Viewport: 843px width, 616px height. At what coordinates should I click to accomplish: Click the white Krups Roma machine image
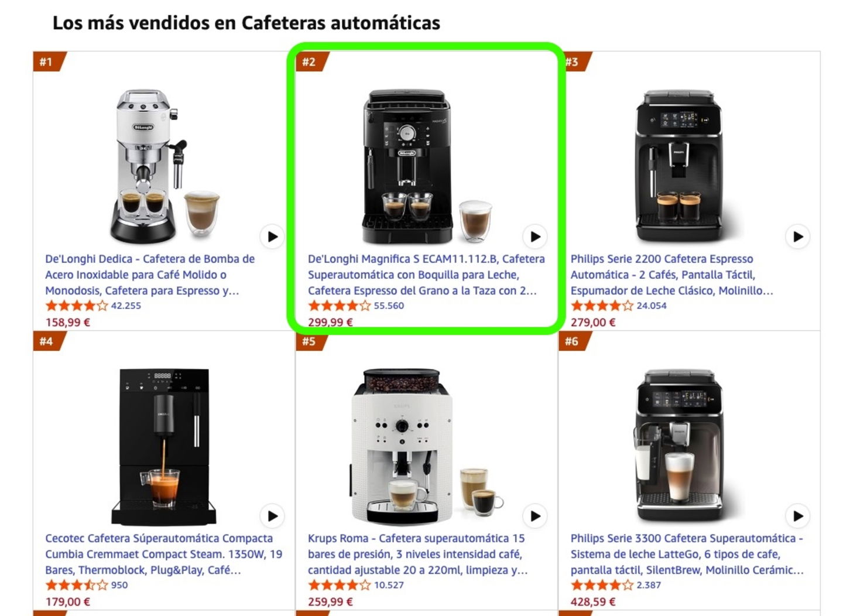click(427, 446)
